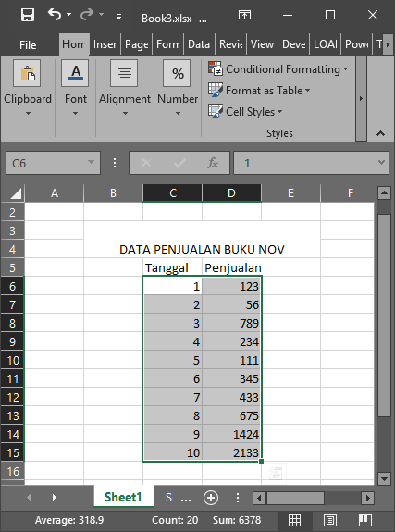Click the Redo arrow icon
This screenshot has height=532, width=395.
[87, 15]
